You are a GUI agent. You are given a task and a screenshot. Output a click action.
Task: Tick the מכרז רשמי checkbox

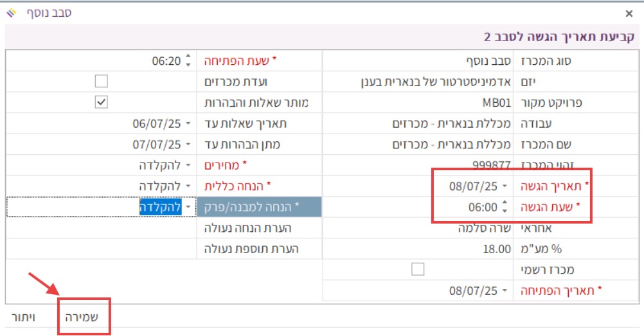click(x=418, y=269)
